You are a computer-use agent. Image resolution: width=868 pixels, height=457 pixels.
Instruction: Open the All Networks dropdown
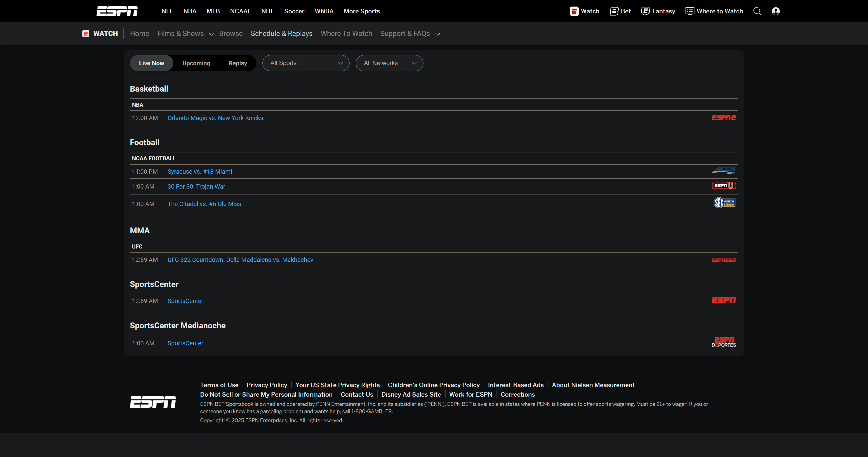click(x=389, y=63)
